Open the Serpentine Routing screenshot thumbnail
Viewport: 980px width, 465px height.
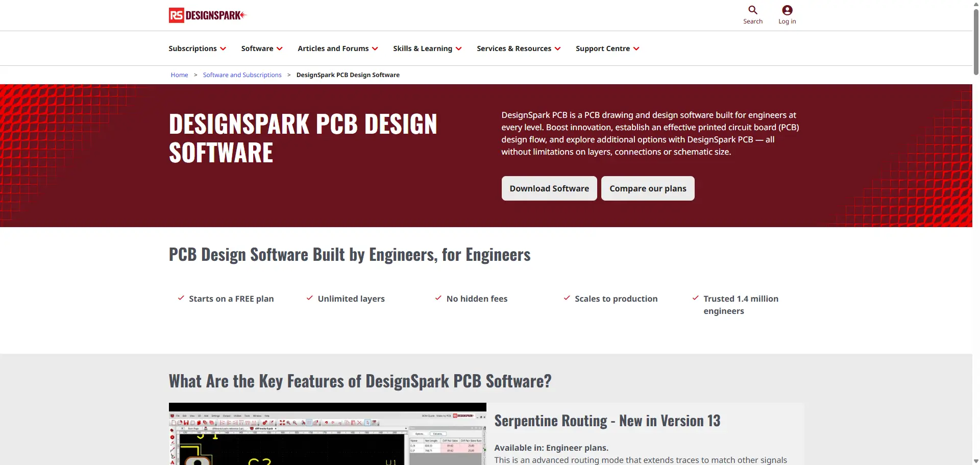tap(328, 434)
